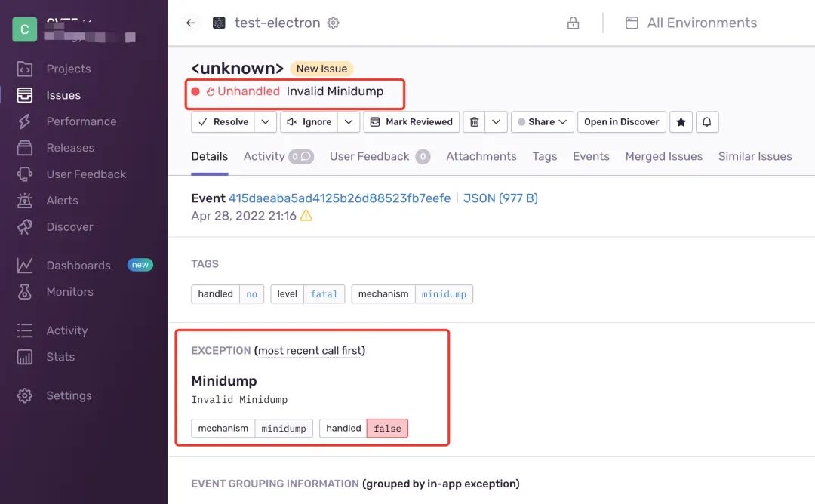
Task: Click the Activity comment count badge
Action: pyautogui.click(x=301, y=156)
